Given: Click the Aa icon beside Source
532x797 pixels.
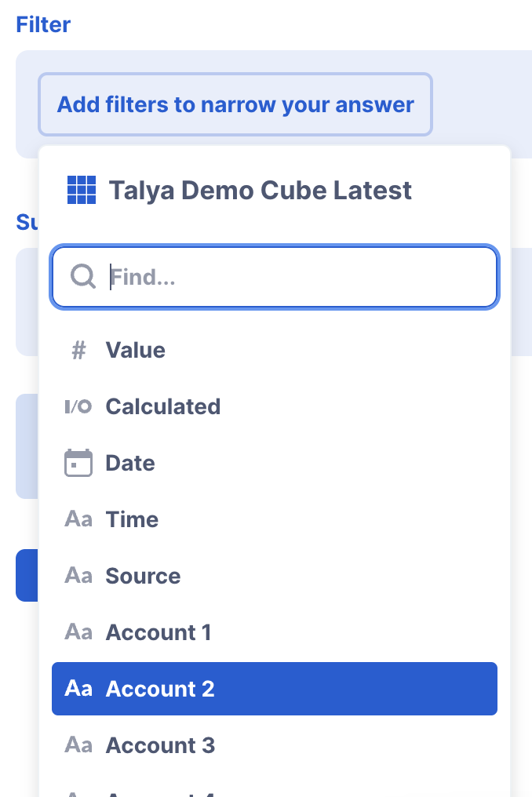Looking at the screenshot, I should 78,576.
